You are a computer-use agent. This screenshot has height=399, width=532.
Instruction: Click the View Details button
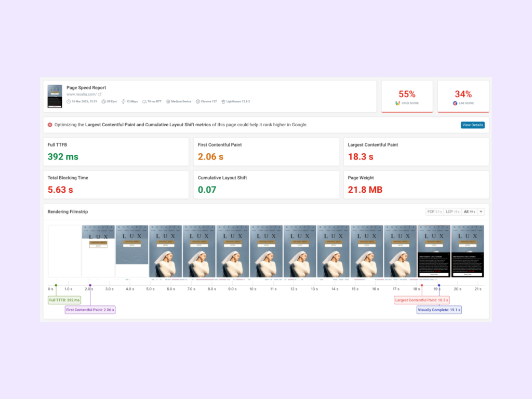(472, 125)
